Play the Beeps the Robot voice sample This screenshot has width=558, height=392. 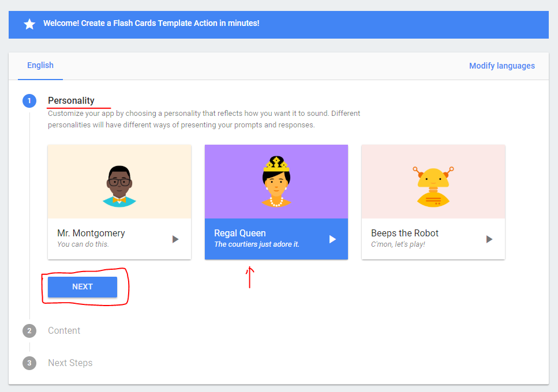489,239
